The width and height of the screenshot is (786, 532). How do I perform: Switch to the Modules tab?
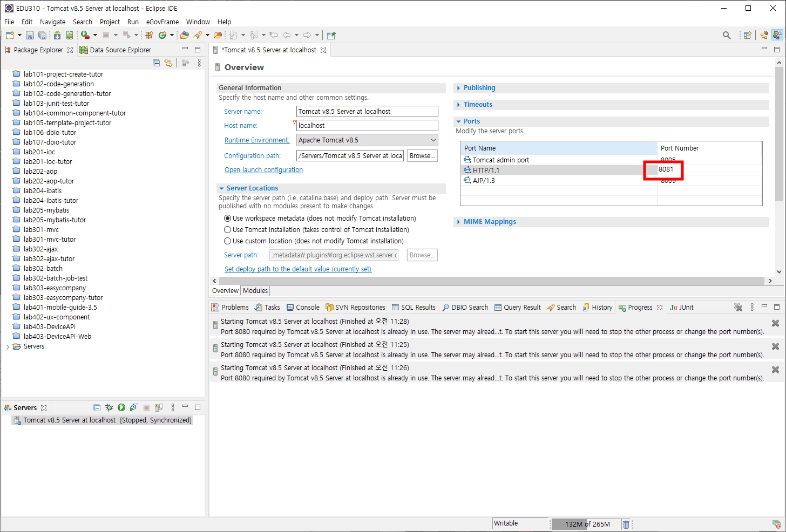[255, 291]
